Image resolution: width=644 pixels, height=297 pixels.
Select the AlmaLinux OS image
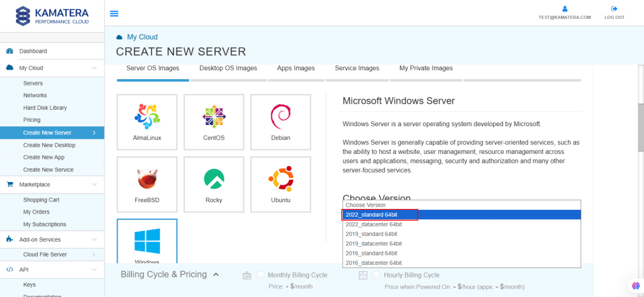click(147, 122)
